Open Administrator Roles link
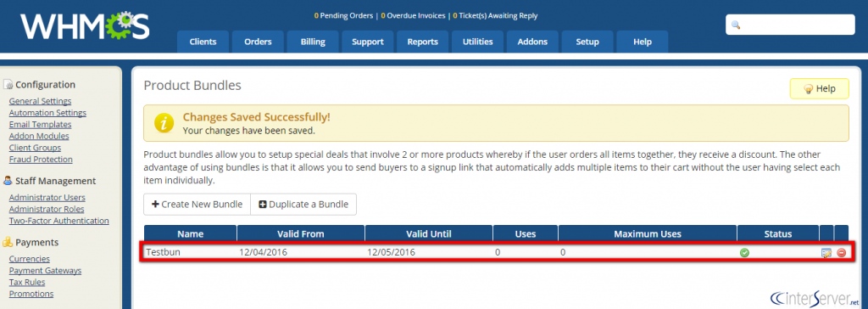The width and height of the screenshot is (868, 309). [x=47, y=209]
